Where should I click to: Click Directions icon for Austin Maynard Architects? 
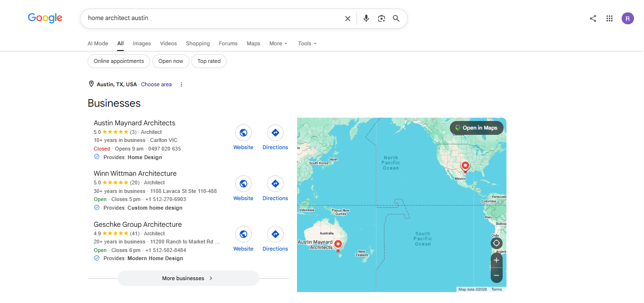point(275,133)
